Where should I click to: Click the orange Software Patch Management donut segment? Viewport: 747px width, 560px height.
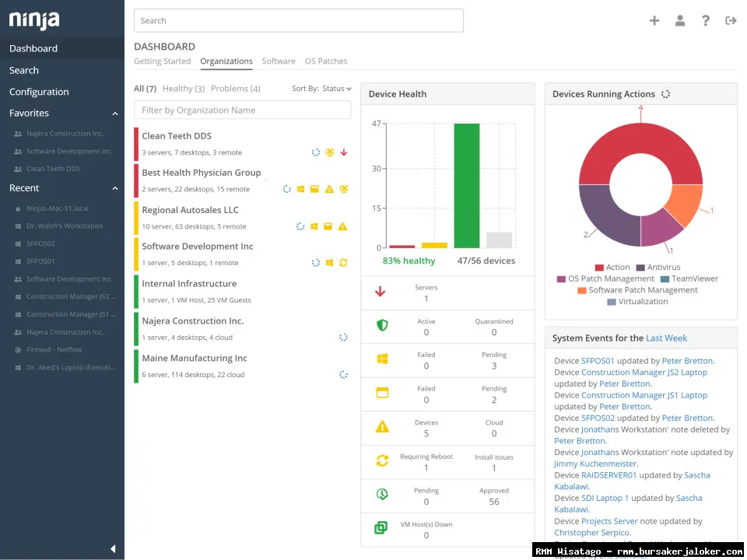(686, 204)
